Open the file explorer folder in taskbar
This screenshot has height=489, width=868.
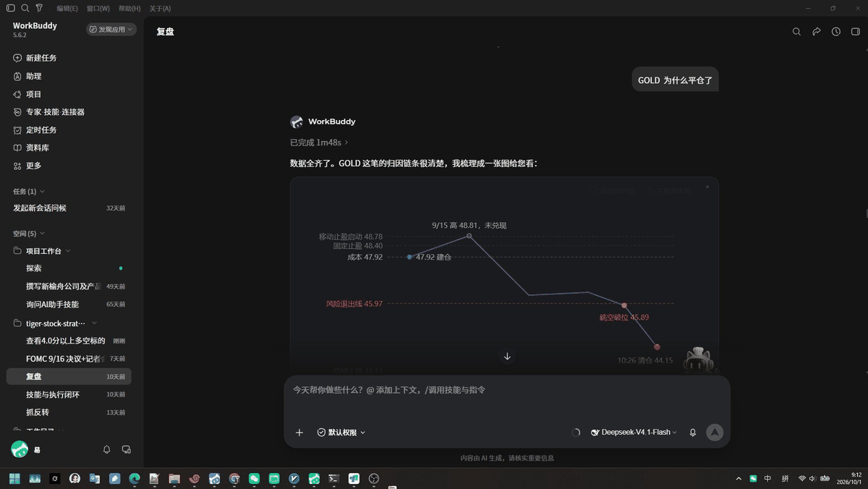pyautogui.click(x=174, y=478)
